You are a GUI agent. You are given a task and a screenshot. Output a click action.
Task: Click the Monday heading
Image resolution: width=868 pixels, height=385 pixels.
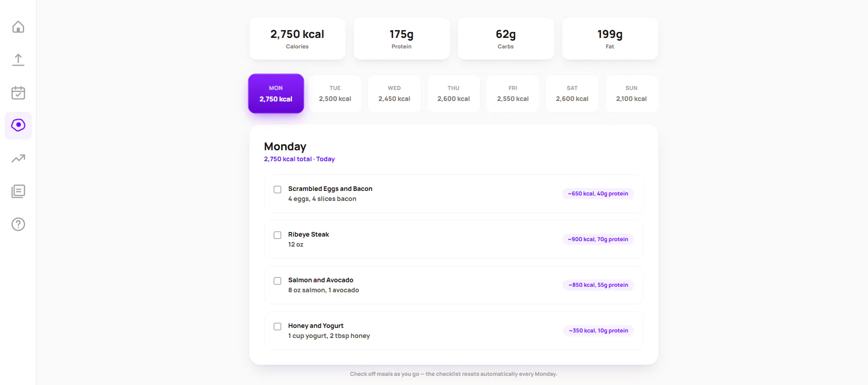click(285, 147)
